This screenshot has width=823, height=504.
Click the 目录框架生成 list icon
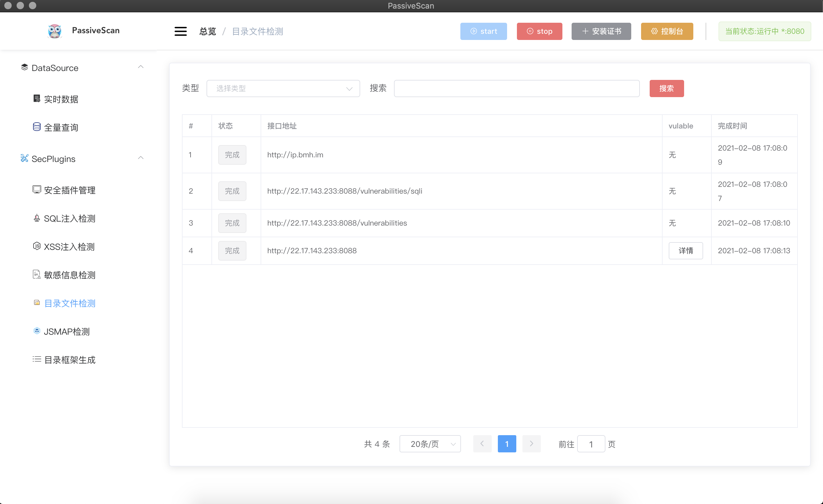coord(37,359)
